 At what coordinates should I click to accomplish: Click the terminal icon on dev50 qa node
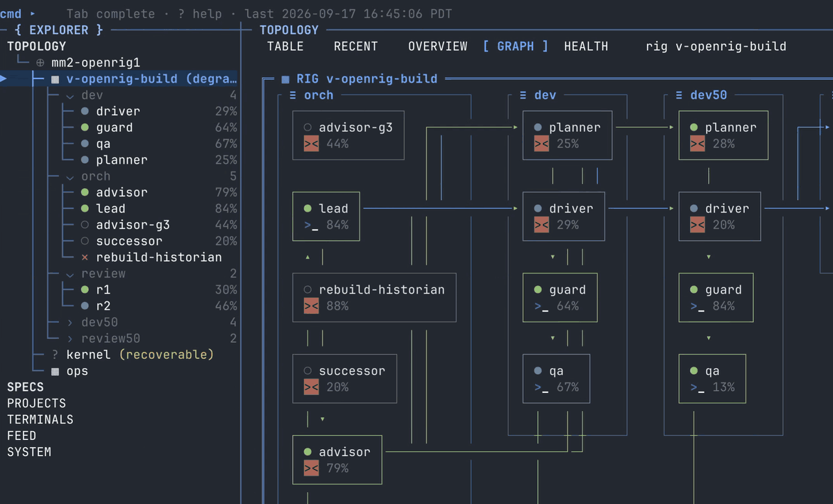698,387
